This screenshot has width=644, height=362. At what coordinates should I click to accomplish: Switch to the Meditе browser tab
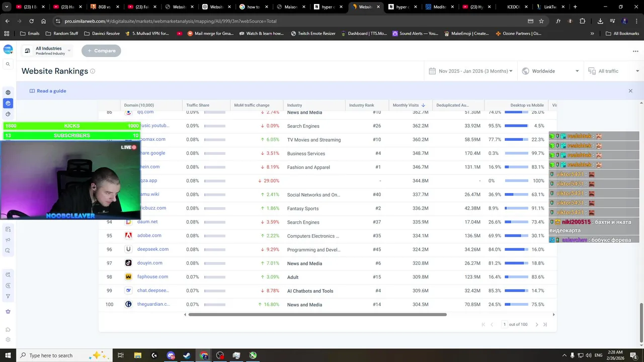pyautogui.click(x=436, y=7)
